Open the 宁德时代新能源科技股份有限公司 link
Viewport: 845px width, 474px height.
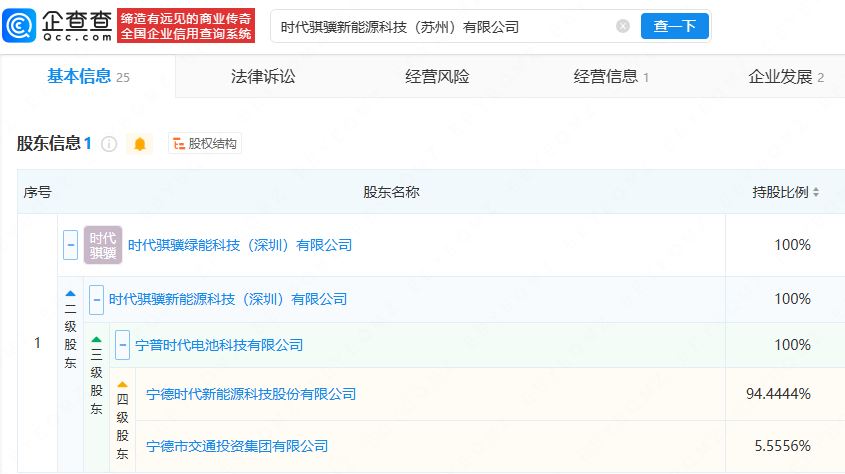point(251,394)
